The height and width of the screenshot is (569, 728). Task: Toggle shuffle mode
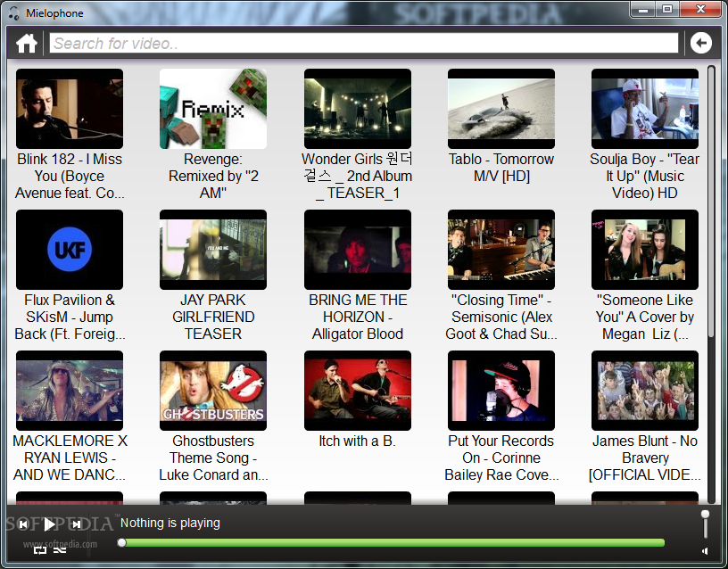(x=60, y=550)
